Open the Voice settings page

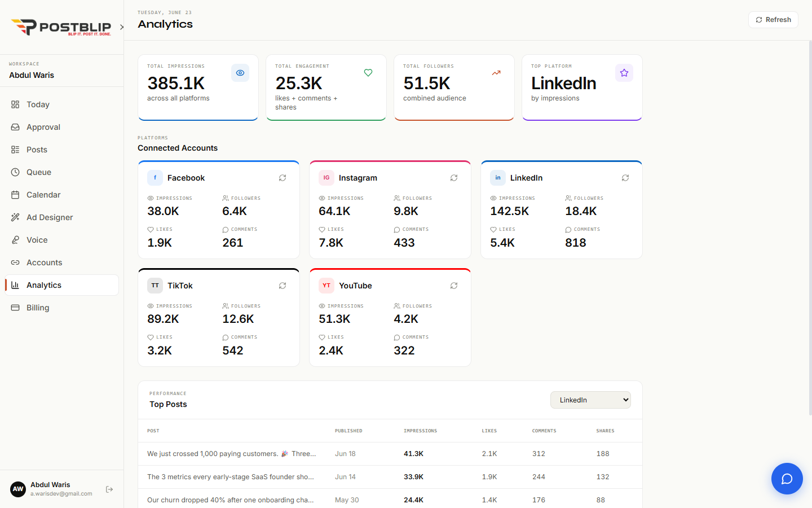tap(62, 240)
